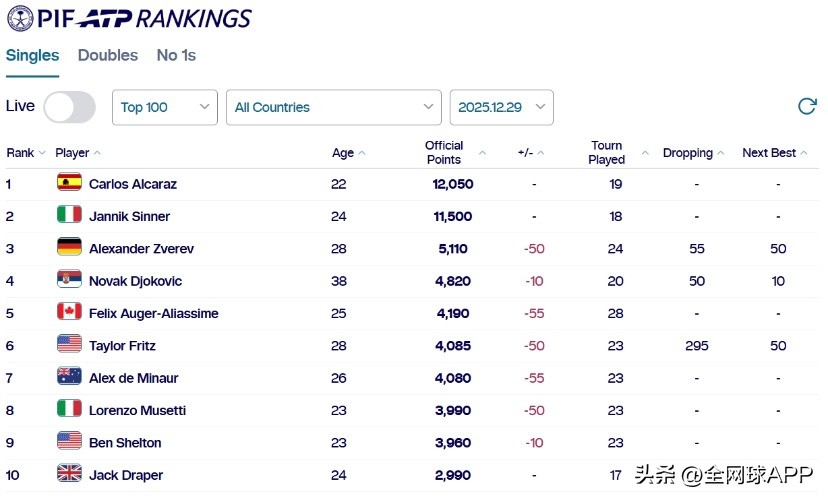Open the Top 100 dropdown
Screen dimensions: 828x500
coord(165,108)
